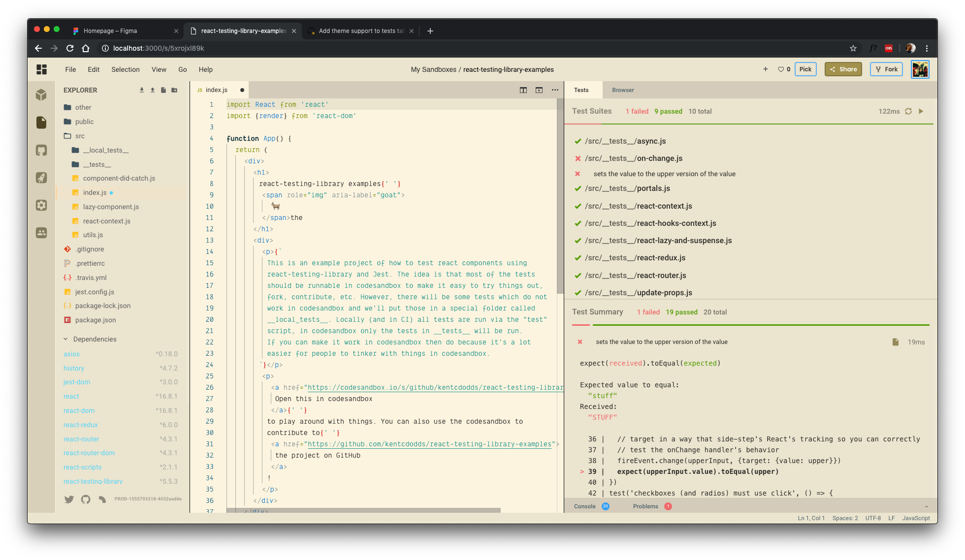Viewport: 965px width, 560px height.
Task: Click the new file icon in Explorer
Action: [163, 90]
